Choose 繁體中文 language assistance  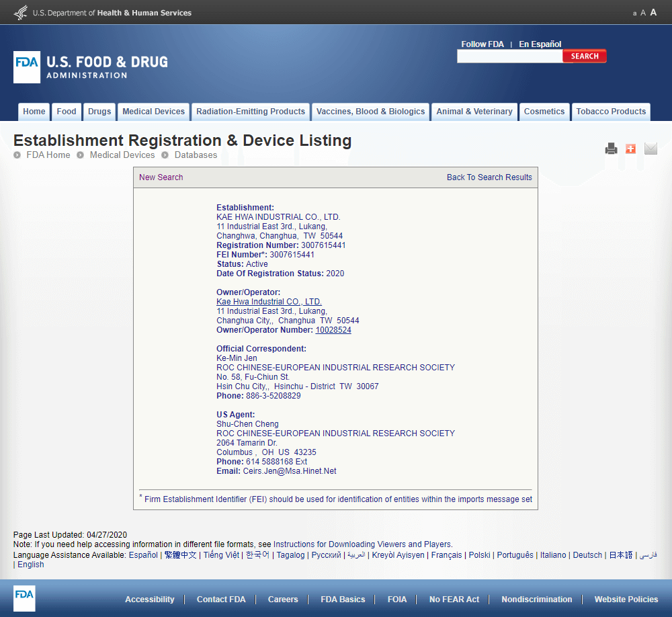(180, 554)
